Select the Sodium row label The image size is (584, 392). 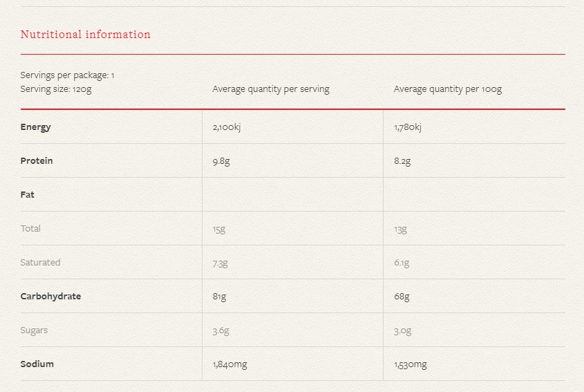37,364
